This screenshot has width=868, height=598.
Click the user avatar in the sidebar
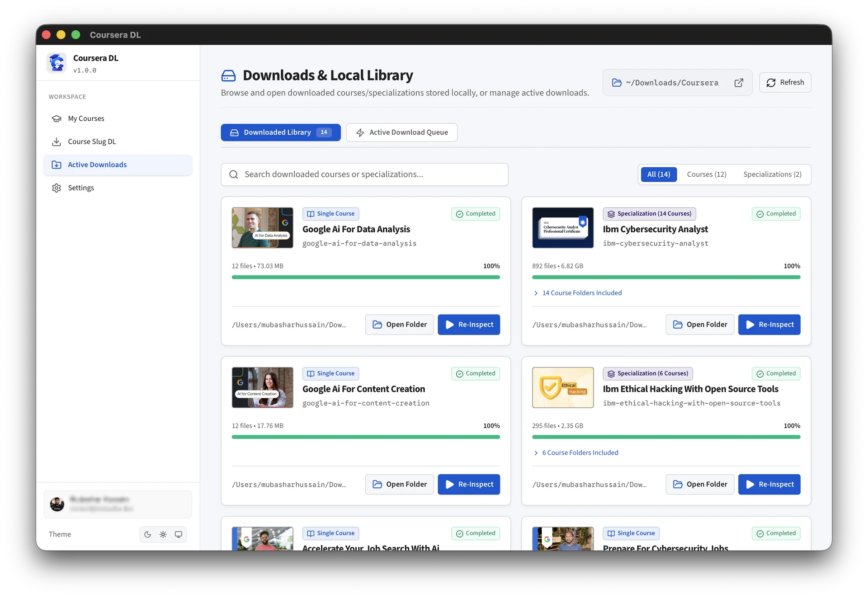coord(57,504)
